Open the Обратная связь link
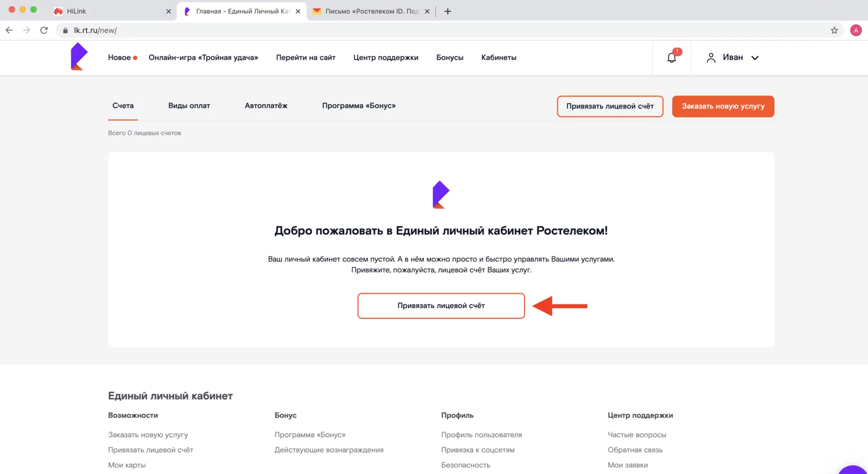Image resolution: width=868 pixels, height=474 pixels. click(x=635, y=450)
